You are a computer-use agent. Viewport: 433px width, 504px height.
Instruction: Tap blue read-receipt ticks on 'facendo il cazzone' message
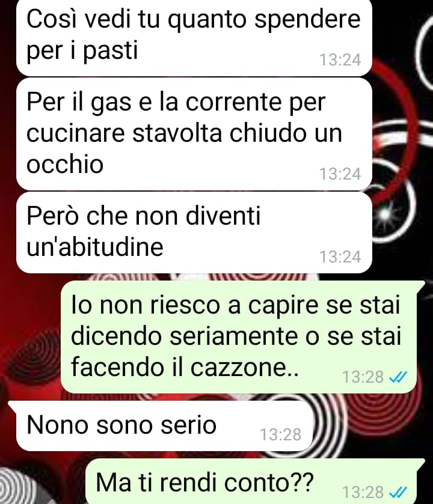398,377
